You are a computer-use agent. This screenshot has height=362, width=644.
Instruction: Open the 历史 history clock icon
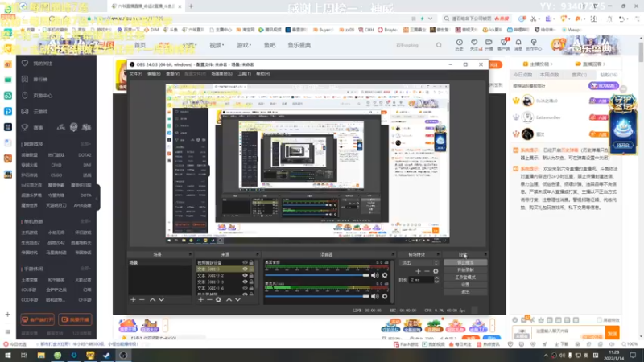[459, 44]
